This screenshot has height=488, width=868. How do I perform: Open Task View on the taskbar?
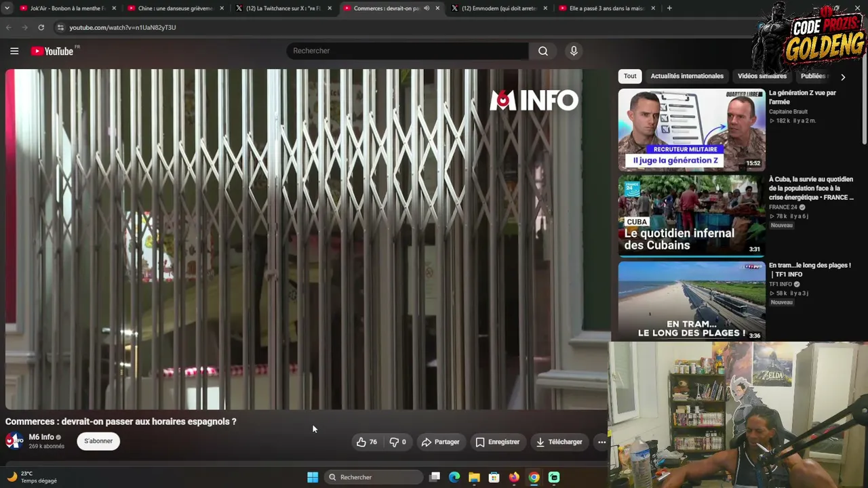(x=435, y=477)
